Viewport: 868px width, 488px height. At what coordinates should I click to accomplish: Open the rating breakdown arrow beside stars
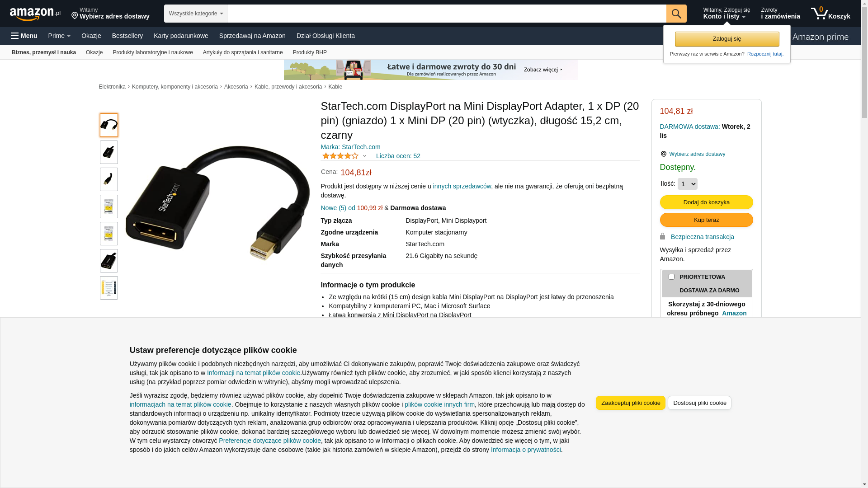(364, 156)
